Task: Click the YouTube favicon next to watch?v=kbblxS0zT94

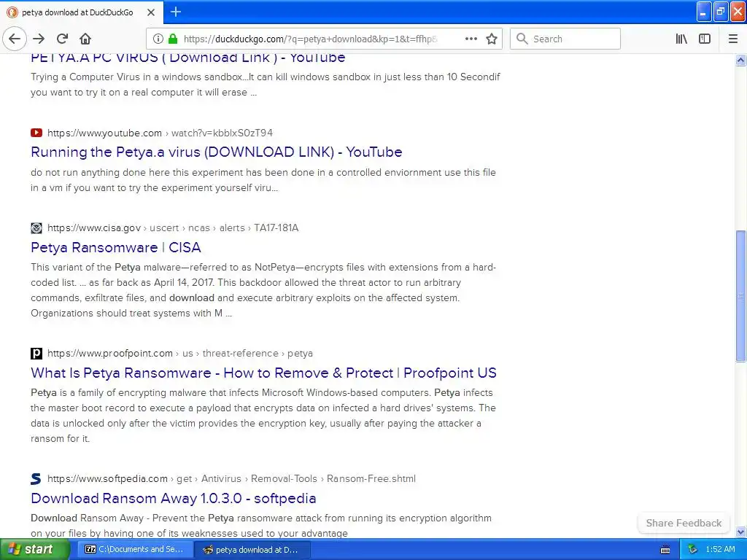Action: coord(36,133)
